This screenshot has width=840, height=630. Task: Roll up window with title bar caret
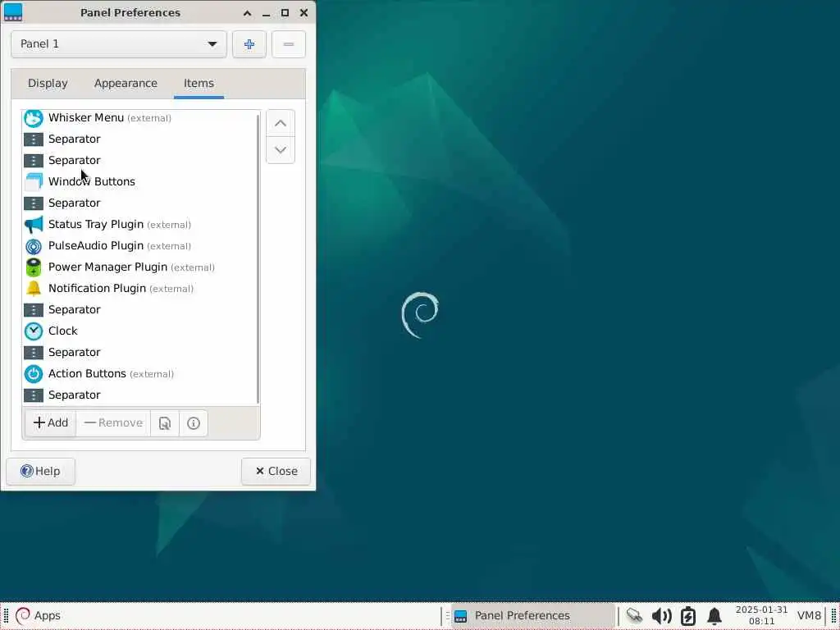(x=247, y=13)
